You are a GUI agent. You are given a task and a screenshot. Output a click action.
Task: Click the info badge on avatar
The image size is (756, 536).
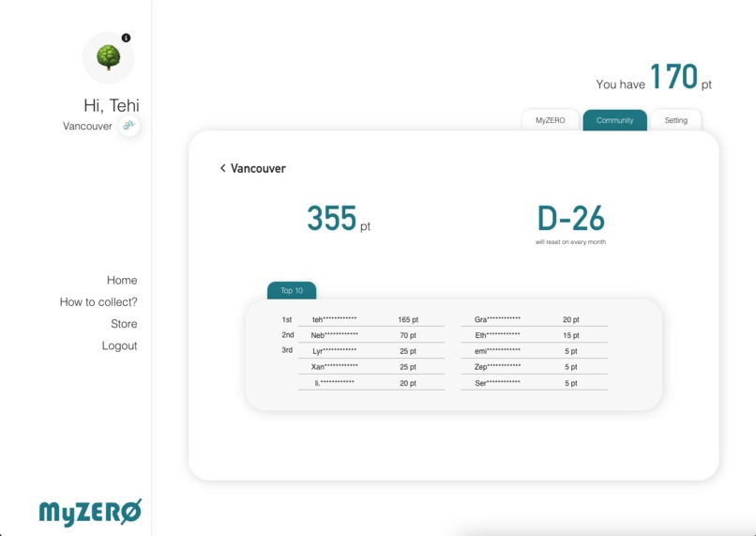pyautogui.click(x=126, y=38)
